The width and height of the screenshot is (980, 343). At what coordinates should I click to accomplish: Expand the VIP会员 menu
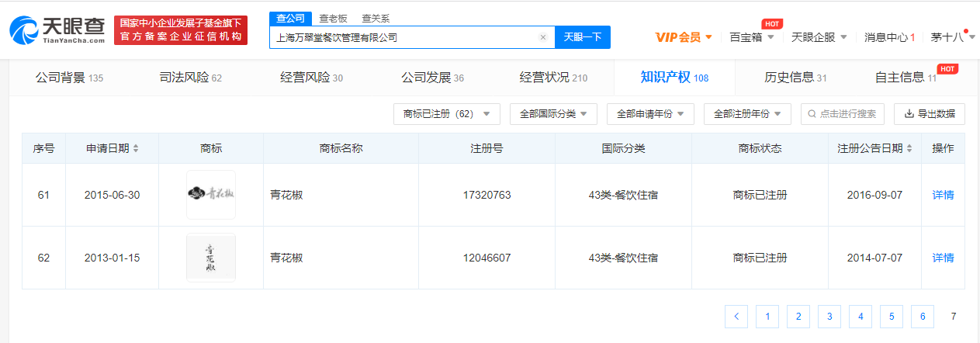click(684, 36)
